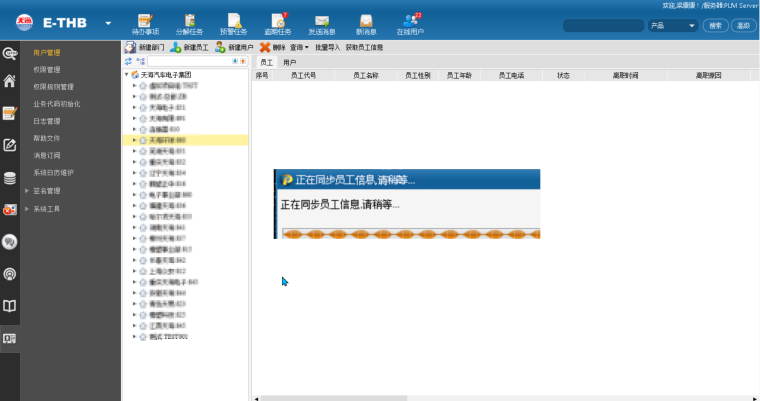This screenshot has height=401, width=760.
Task: Click 新建员工 to add employee
Action: click(x=190, y=47)
